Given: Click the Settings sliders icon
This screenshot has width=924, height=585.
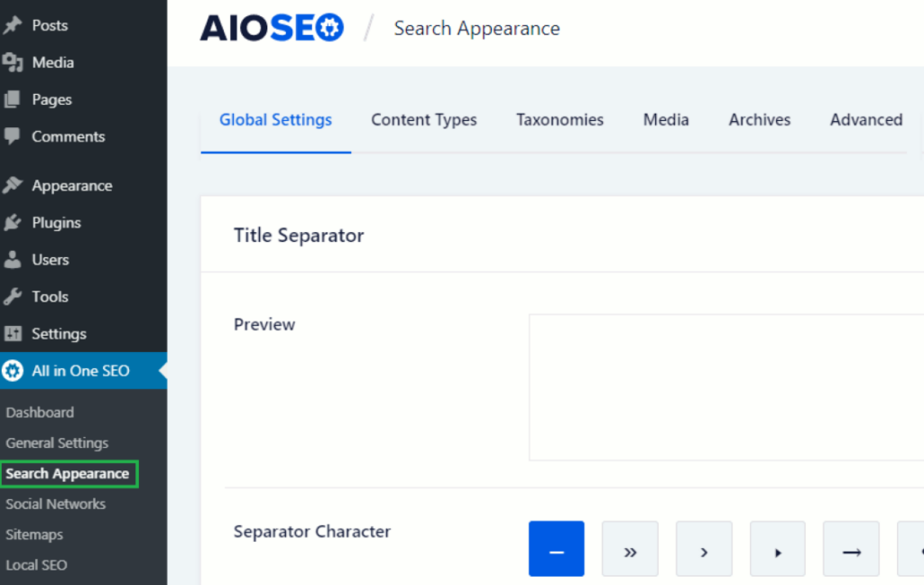Looking at the screenshot, I should click(x=13, y=333).
